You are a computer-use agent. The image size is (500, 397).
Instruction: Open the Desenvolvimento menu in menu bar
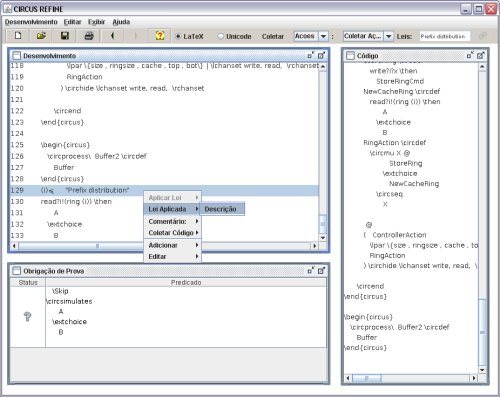click(x=31, y=22)
